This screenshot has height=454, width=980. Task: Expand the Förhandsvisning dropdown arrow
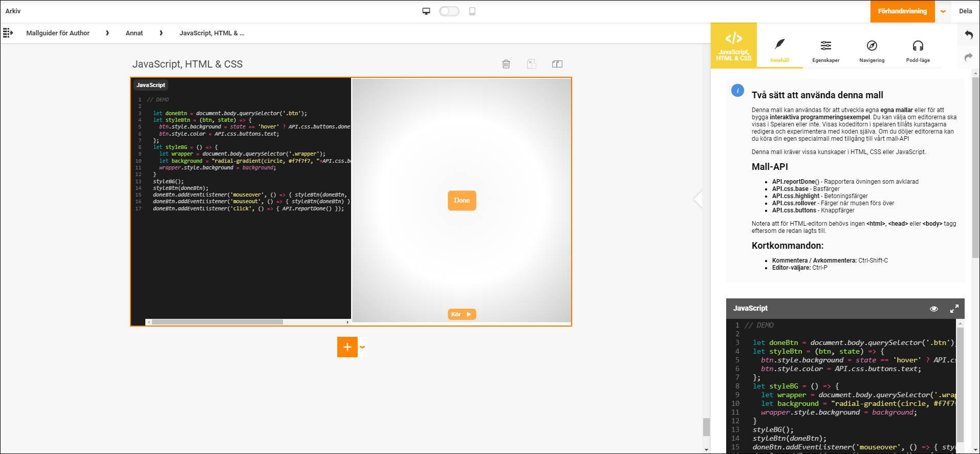click(943, 11)
